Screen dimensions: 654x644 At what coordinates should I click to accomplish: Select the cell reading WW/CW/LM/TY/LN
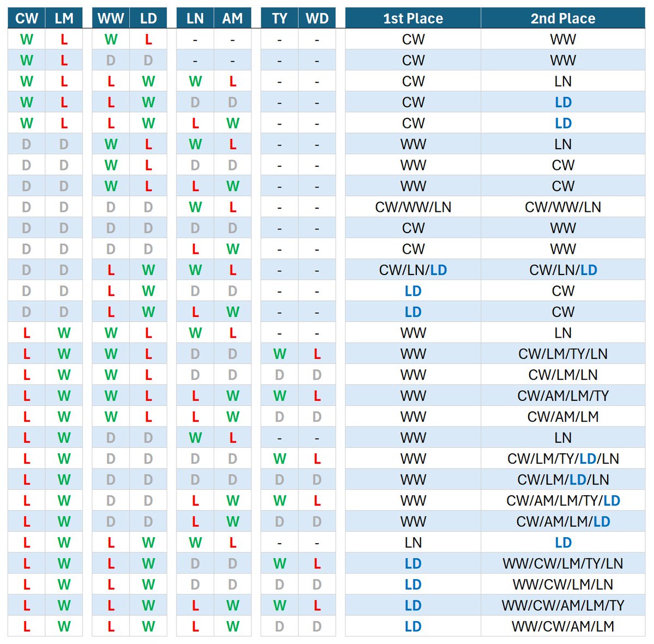[563, 564]
